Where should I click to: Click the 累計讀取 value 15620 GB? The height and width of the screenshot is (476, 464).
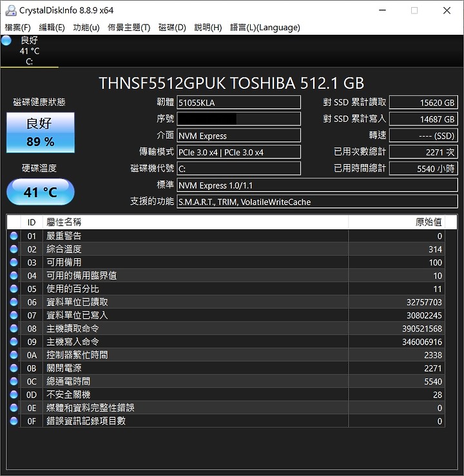tap(423, 102)
